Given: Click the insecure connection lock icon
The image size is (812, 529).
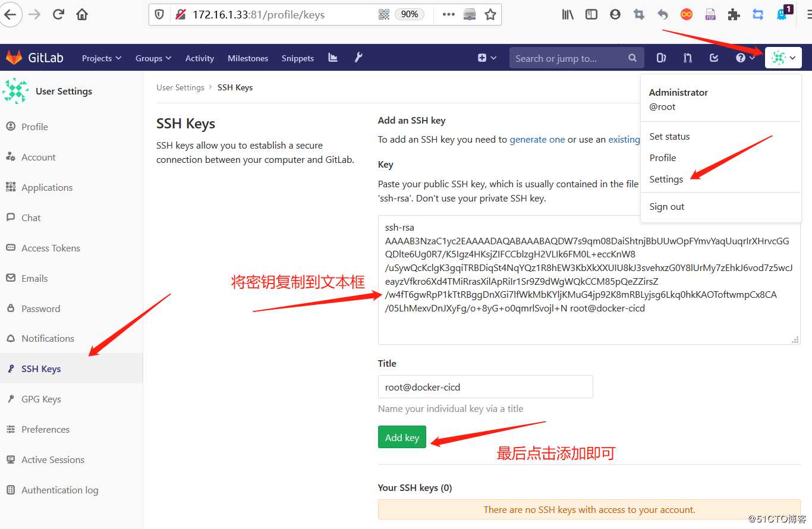Looking at the screenshot, I should (x=180, y=15).
